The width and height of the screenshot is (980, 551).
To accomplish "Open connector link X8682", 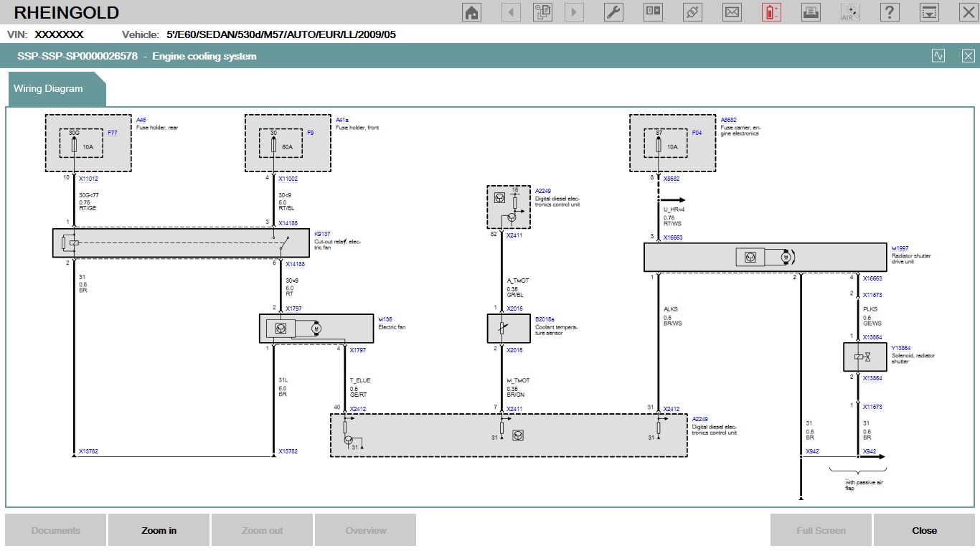I will (x=672, y=179).
